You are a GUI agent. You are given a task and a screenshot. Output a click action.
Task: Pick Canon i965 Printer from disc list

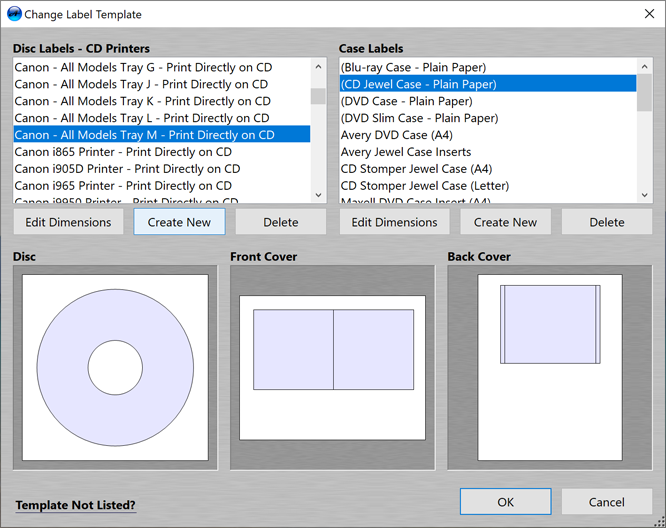pos(123,186)
